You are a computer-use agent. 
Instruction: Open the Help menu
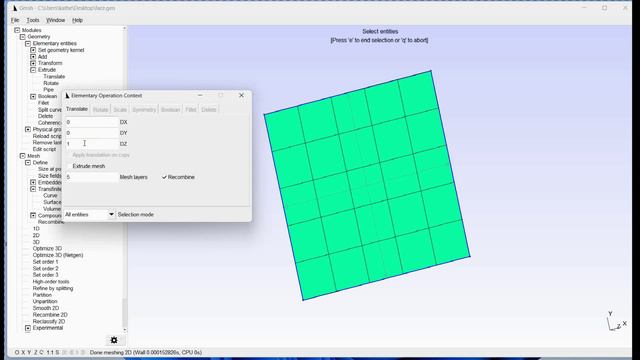pyautogui.click(x=77, y=20)
